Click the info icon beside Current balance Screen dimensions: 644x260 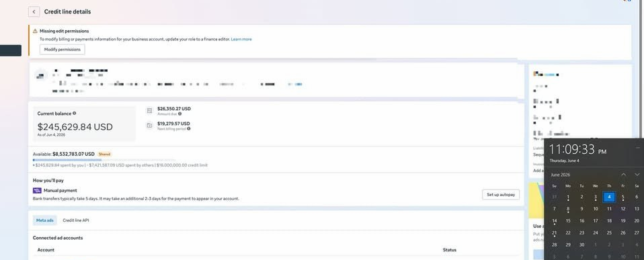[x=75, y=114]
